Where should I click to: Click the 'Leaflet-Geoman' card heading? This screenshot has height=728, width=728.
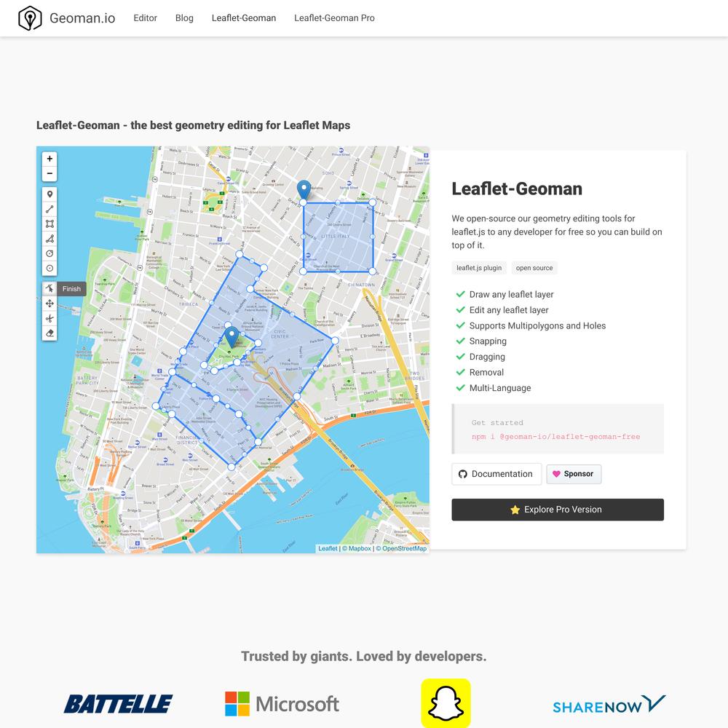click(x=517, y=189)
